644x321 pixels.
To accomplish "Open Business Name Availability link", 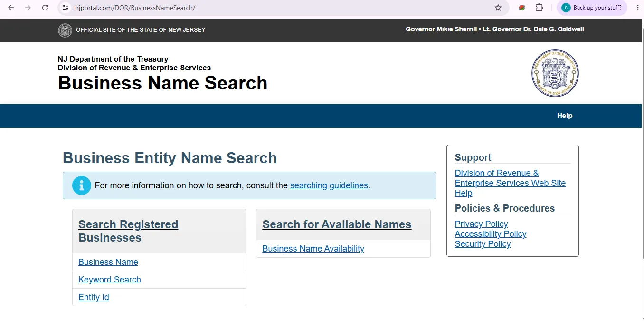I will [313, 249].
